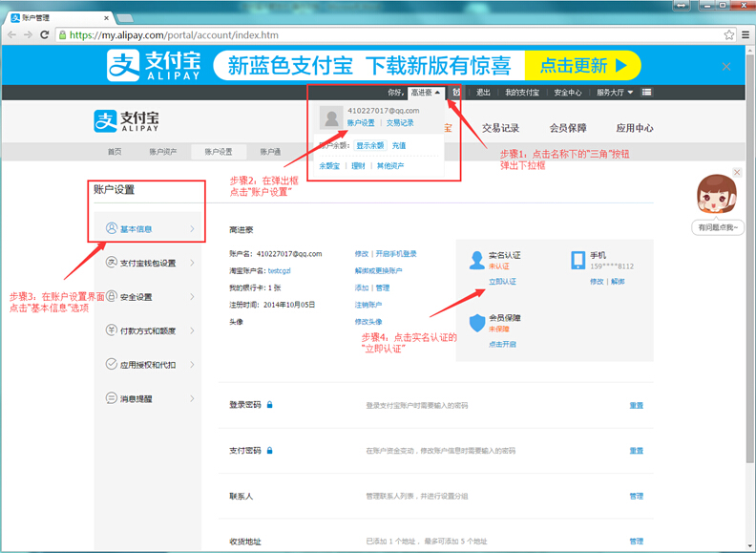Screen dimensions: 756x553
Task: Expand the 付款方式和额度 chevron
Action: (x=192, y=330)
